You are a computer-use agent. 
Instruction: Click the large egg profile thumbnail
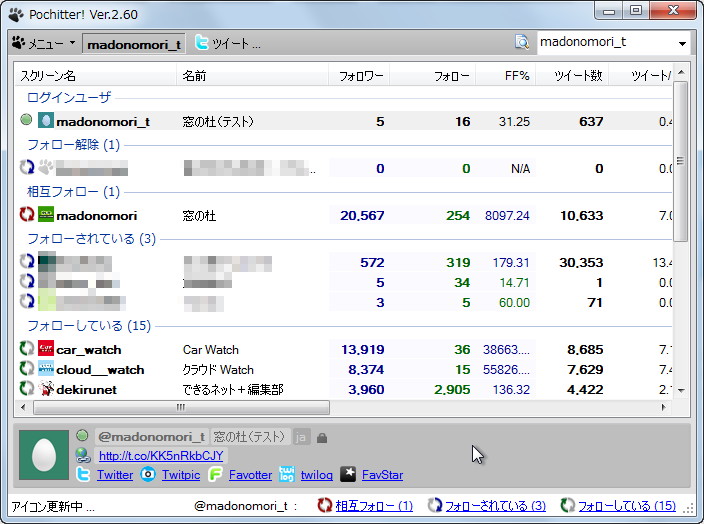click(x=44, y=455)
